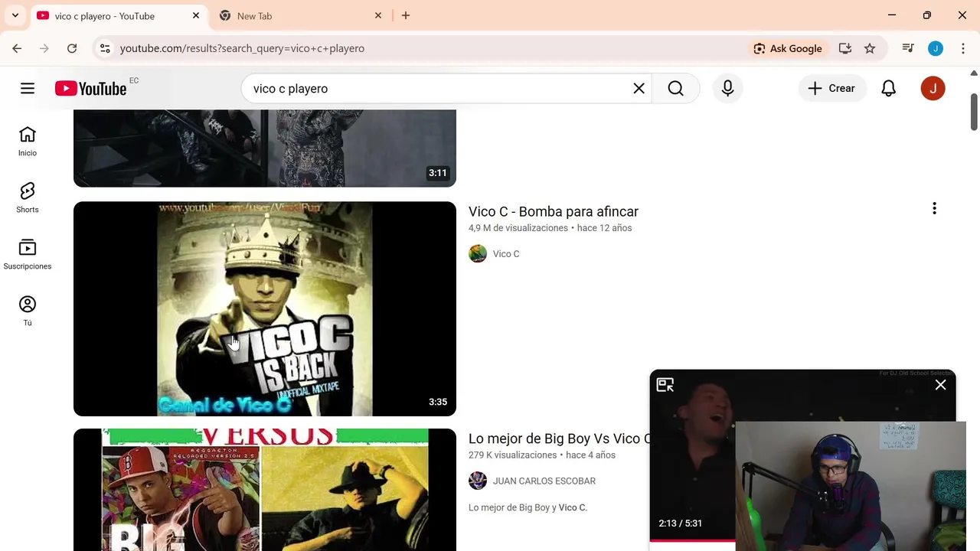Go to YouTube home via logo
Viewport: 980px width, 551px height.
[x=91, y=89]
